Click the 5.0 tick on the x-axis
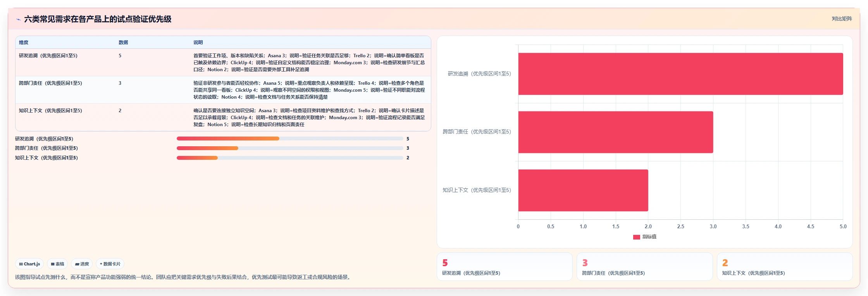The image size is (868, 296). pyautogui.click(x=843, y=227)
